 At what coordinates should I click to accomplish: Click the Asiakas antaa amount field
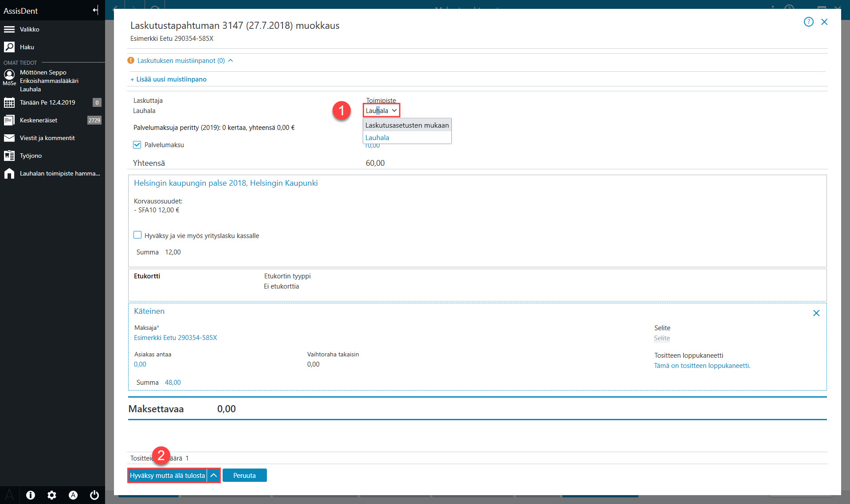[140, 364]
